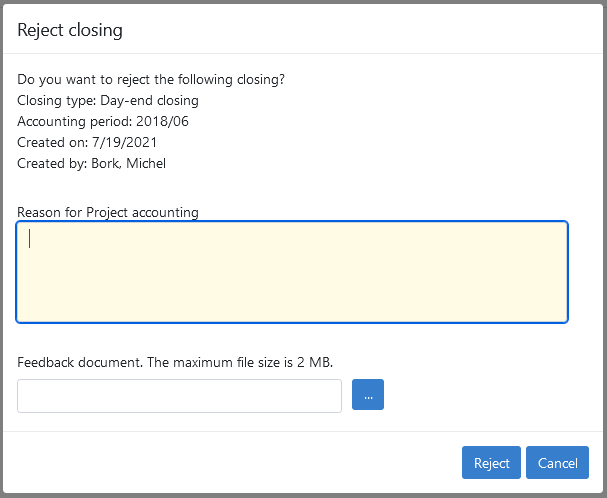Click the "Feedback document." label text

(80, 362)
